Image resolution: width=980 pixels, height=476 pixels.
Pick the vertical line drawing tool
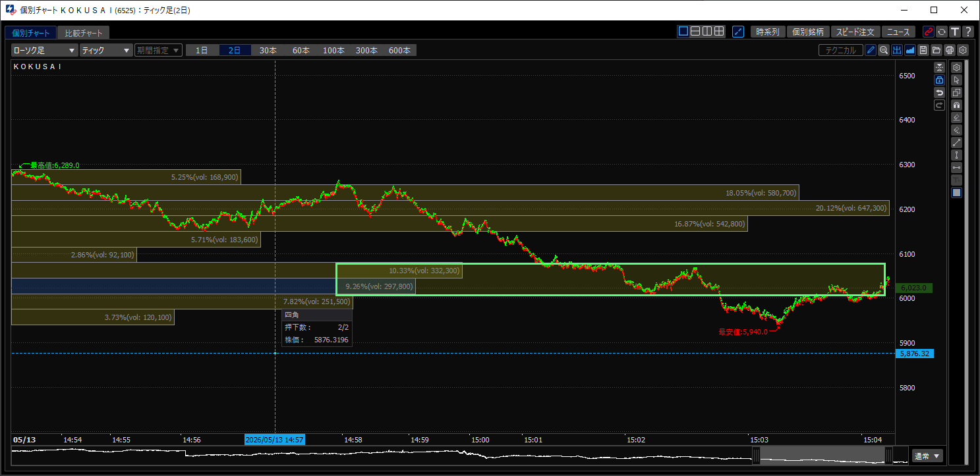[957, 155]
